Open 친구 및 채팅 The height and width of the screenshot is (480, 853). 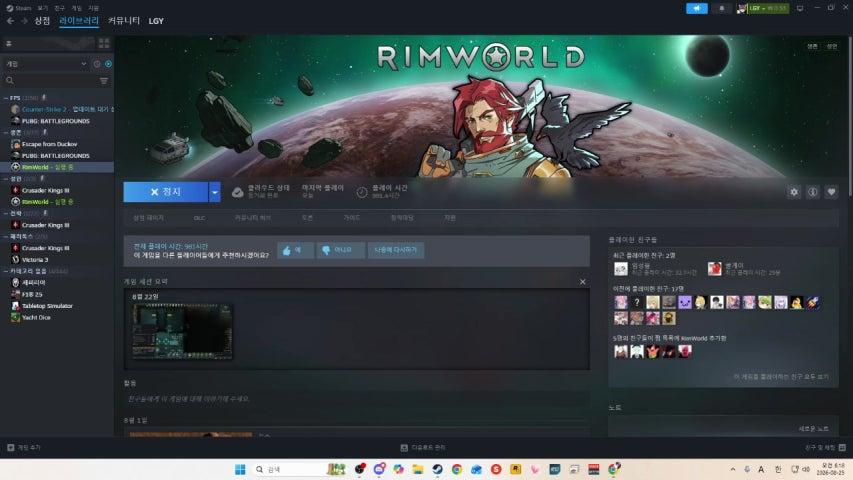tap(825, 447)
